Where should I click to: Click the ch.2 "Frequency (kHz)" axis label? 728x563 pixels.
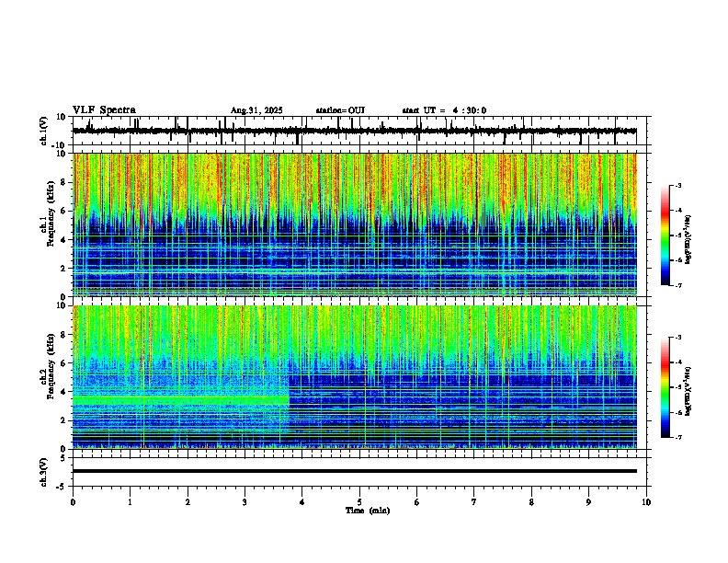(x=51, y=365)
